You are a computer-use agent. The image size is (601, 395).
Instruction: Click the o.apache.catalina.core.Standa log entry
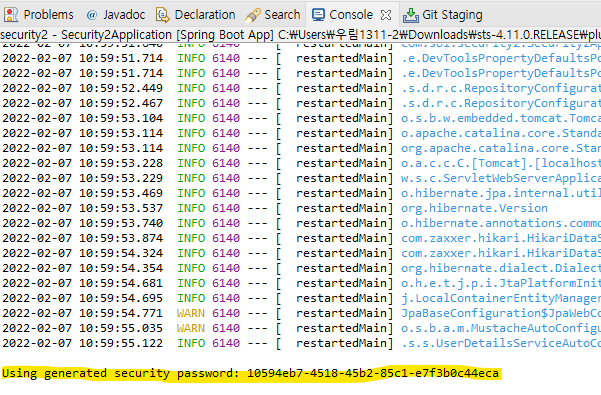coord(300,133)
